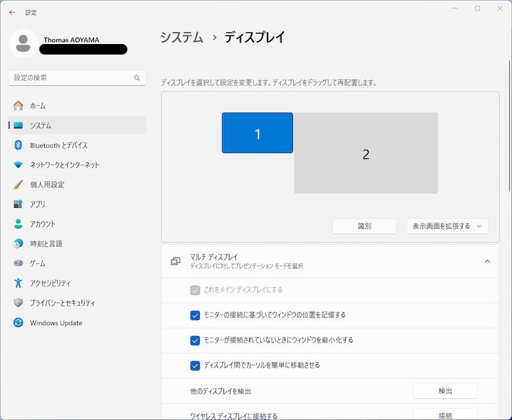
Task: Click the システム breadcrumb link
Action: tap(181, 37)
